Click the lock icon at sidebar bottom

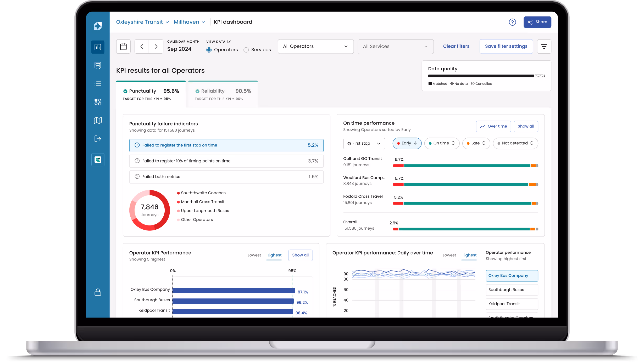coord(98,292)
